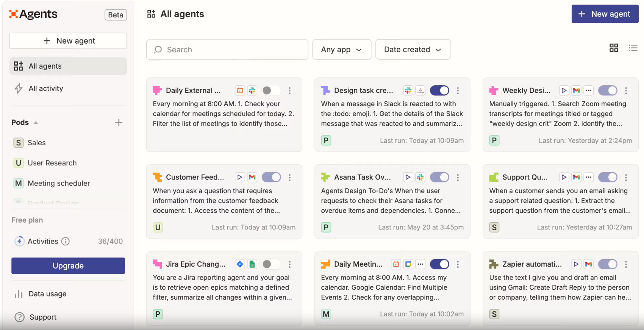
Task: Click Last run Yesterday at 2:24pm text
Action: point(585,141)
